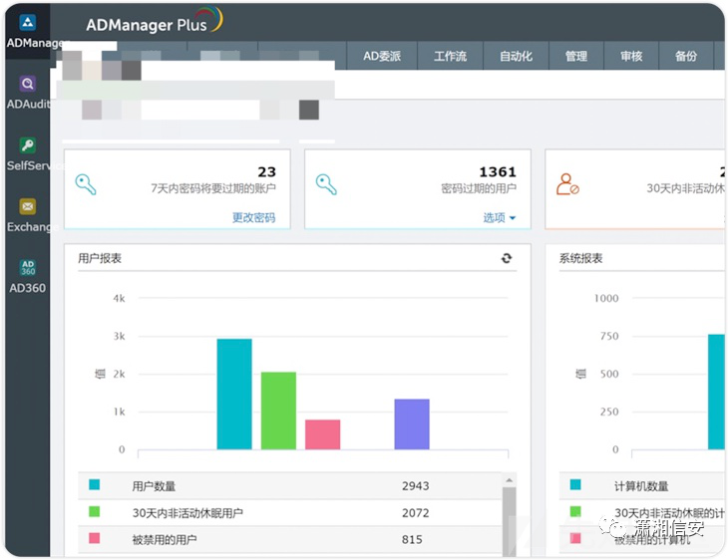Click the 23 count on first card
The image size is (728, 560).
point(267,172)
